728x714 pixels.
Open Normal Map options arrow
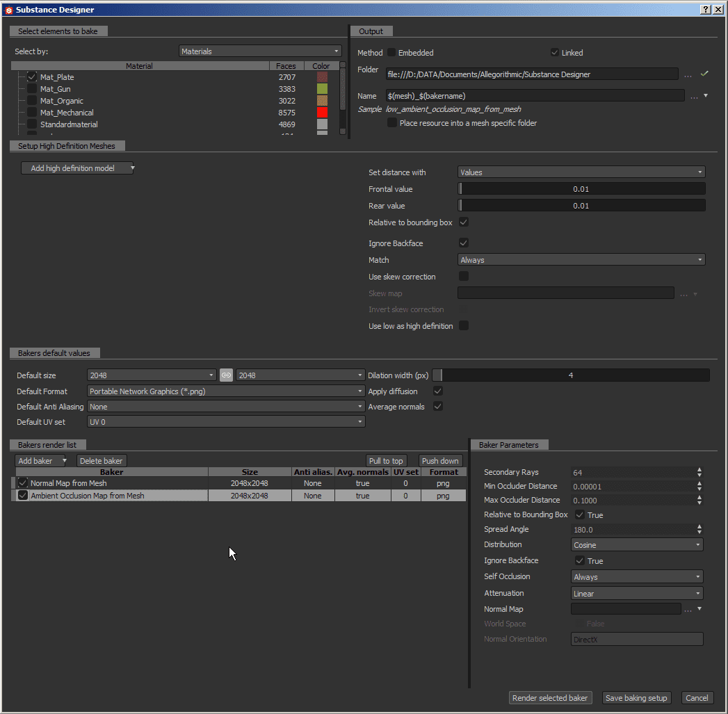click(699, 608)
